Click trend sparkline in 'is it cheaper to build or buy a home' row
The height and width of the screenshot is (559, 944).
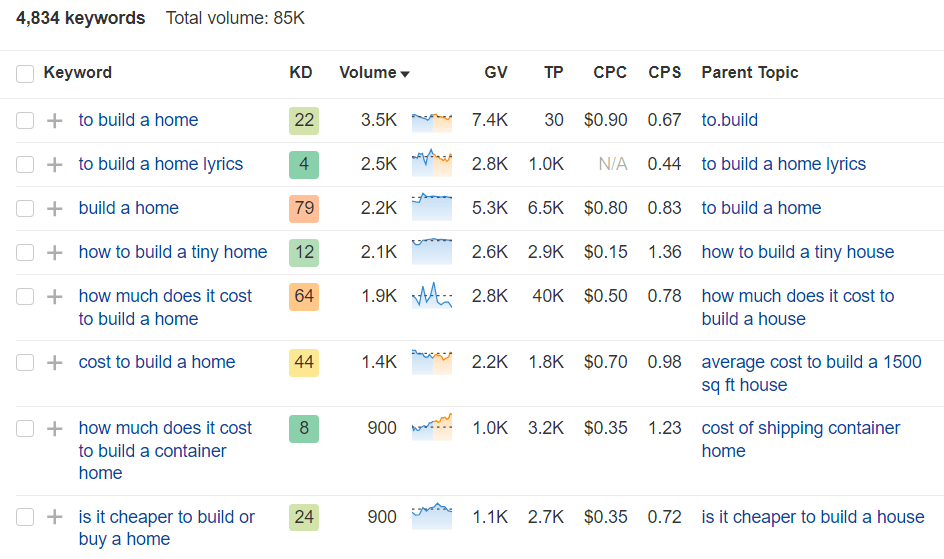click(431, 517)
